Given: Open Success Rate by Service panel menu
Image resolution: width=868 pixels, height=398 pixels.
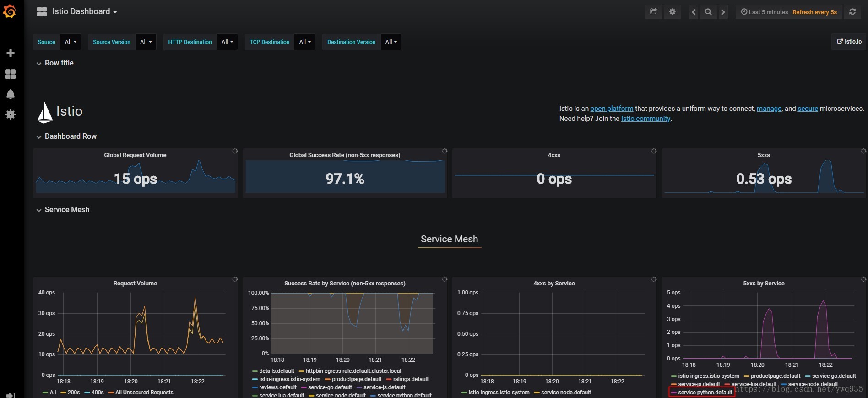Looking at the screenshot, I should pos(345,284).
